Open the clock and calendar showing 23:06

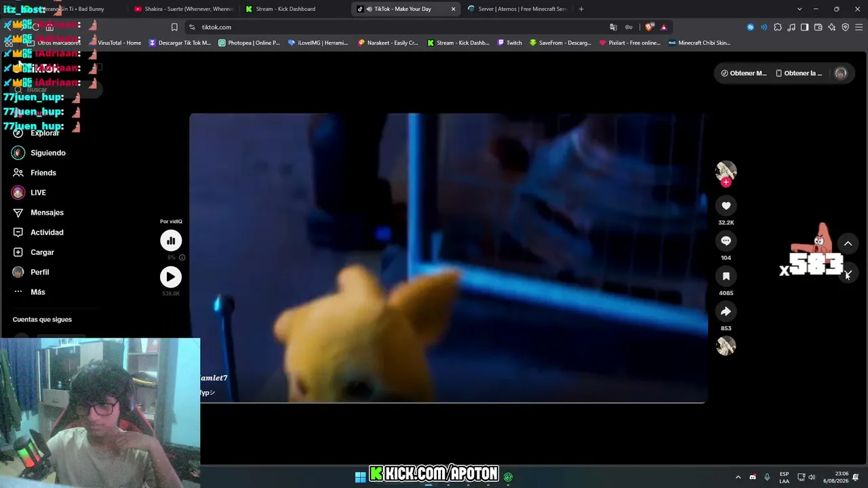pos(836,477)
